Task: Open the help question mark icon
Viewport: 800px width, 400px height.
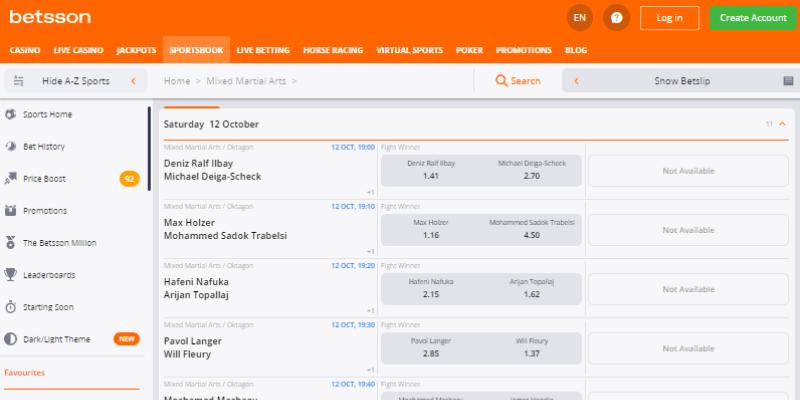Action: click(616, 18)
